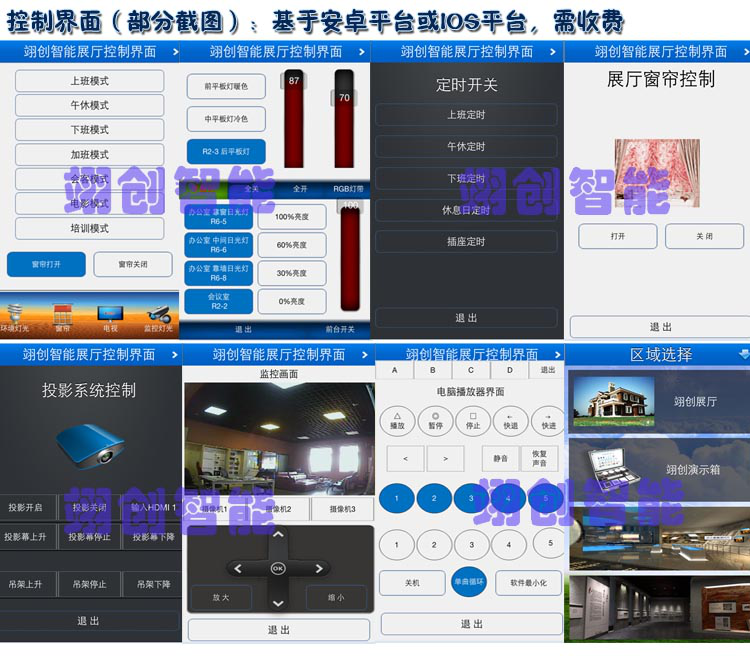The width and height of the screenshot is (750, 656).
Task: Expand header arrow above 上班模式 list
Action: tap(175, 52)
